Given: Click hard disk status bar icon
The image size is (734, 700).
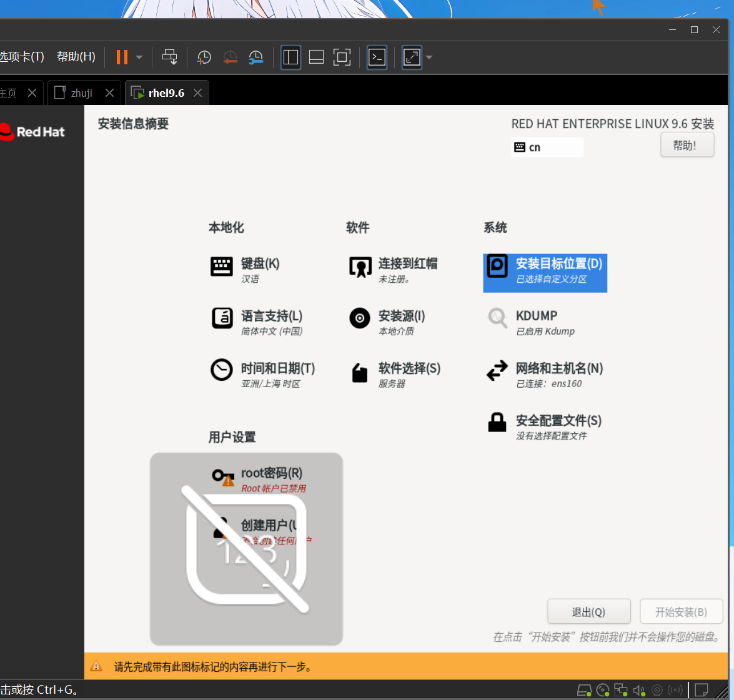Looking at the screenshot, I should [584, 690].
